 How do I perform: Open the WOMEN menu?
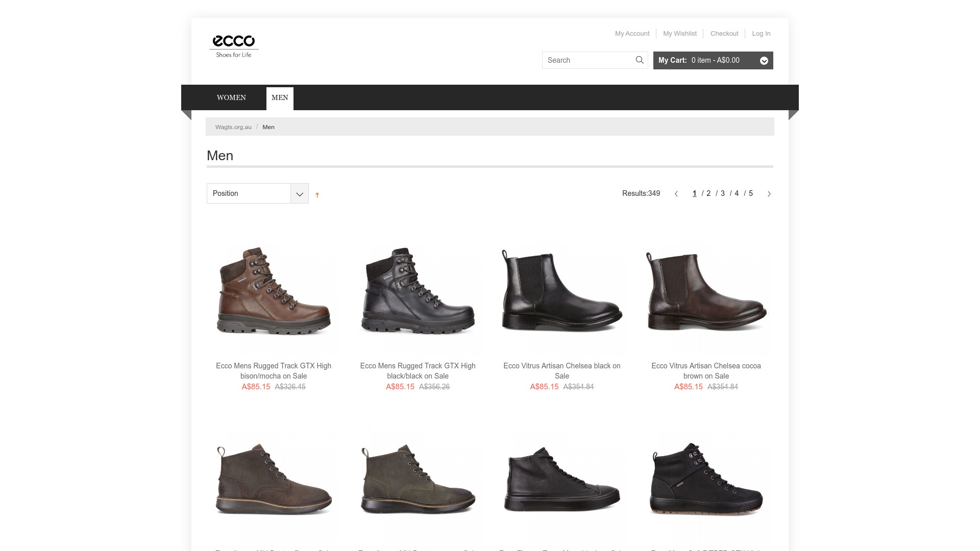[231, 97]
